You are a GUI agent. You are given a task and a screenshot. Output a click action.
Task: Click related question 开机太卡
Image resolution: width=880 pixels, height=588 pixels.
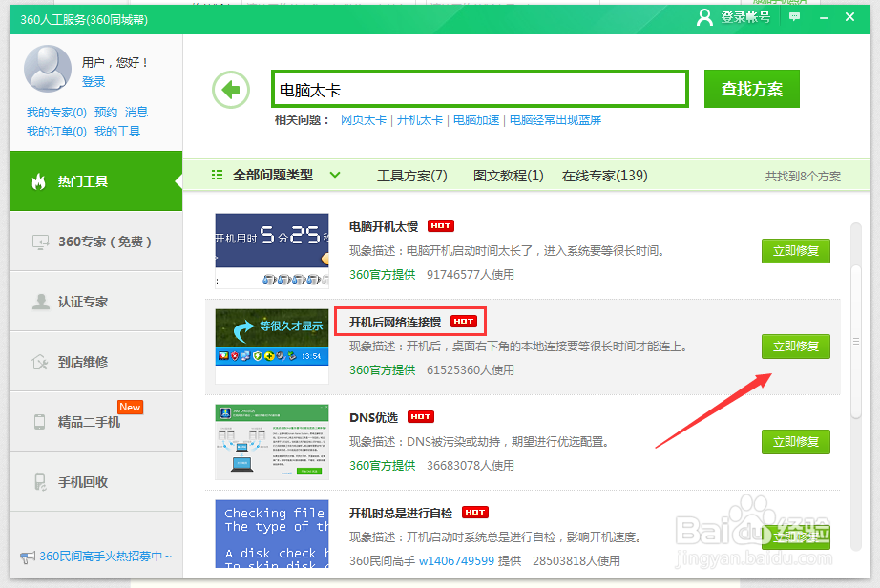tap(420, 120)
